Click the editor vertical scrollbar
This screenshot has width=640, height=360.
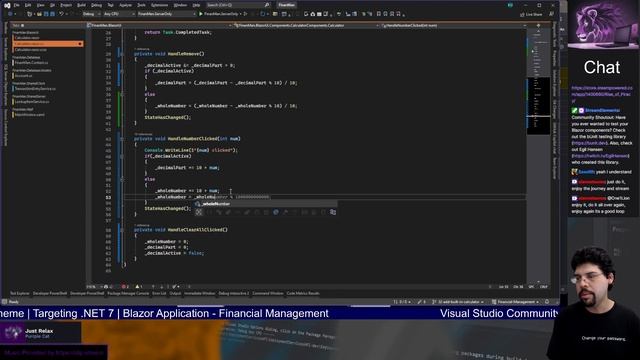[538, 155]
